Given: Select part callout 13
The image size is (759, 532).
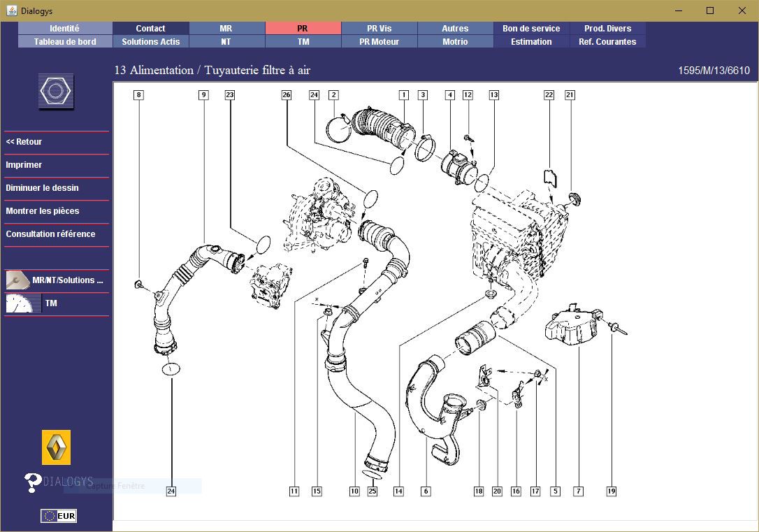Looking at the screenshot, I should tap(493, 95).
